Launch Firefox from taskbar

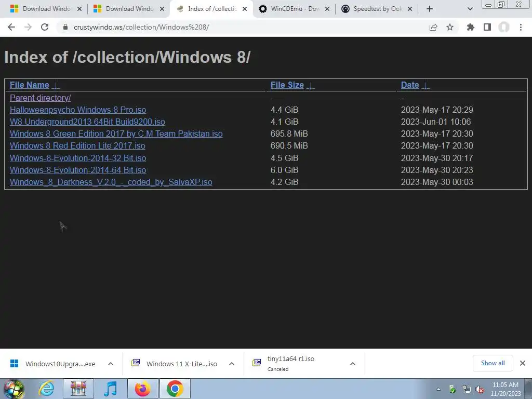[142, 389]
